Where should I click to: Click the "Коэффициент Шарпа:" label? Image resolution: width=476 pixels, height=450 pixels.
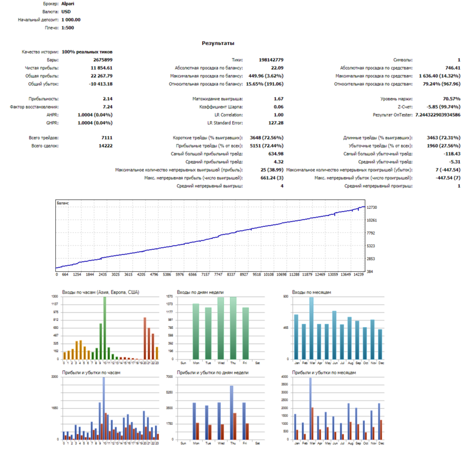(221, 107)
